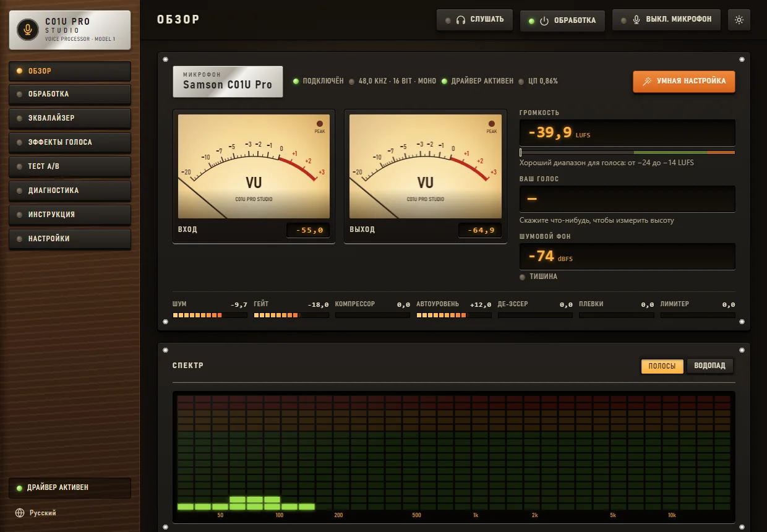
Task: Click the ЦП 0,86% indicator
Action: [x=538, y=81]
